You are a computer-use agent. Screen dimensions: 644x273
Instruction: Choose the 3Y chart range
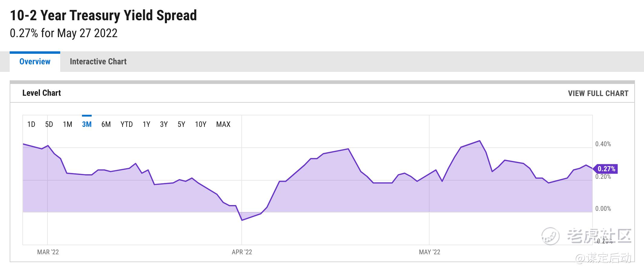tap(164, 124)
